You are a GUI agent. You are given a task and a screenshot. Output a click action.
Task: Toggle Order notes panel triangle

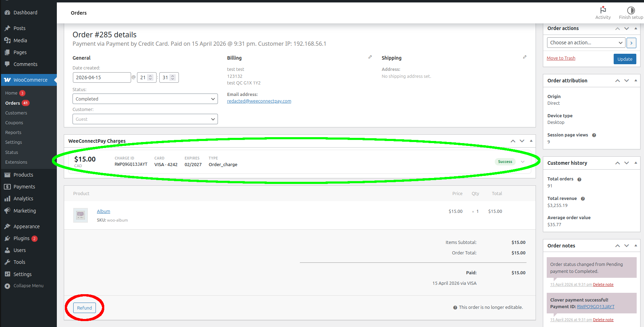pyautogui.click(x=636, y=245)
